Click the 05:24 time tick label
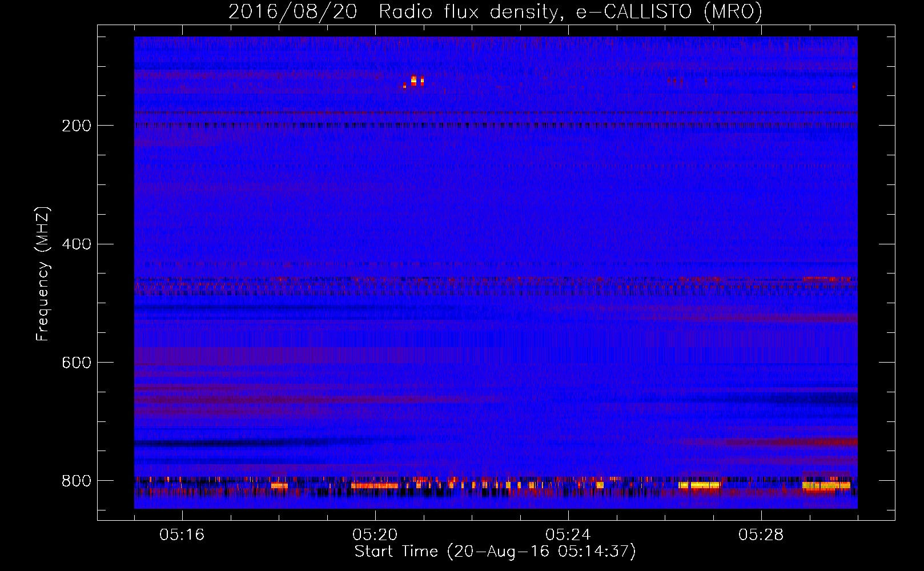Viewport: 924px width, 571px height. [568, 535]
